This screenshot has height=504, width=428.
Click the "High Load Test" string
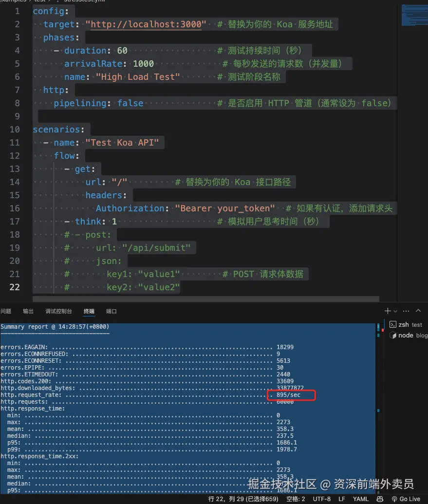pyautogui.click(x=138, y=77)
